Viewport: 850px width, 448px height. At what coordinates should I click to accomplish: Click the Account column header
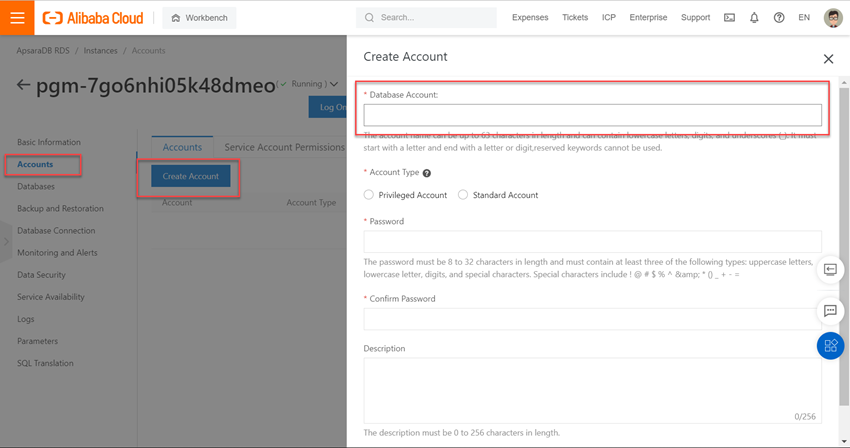[177, 202]
